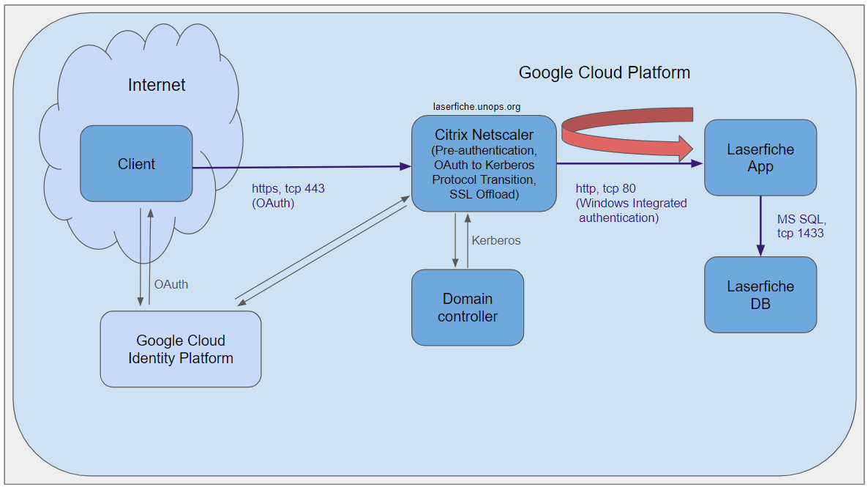Select the 'https, tcp 443' label
868x487 pixels.
click(288, 188)
